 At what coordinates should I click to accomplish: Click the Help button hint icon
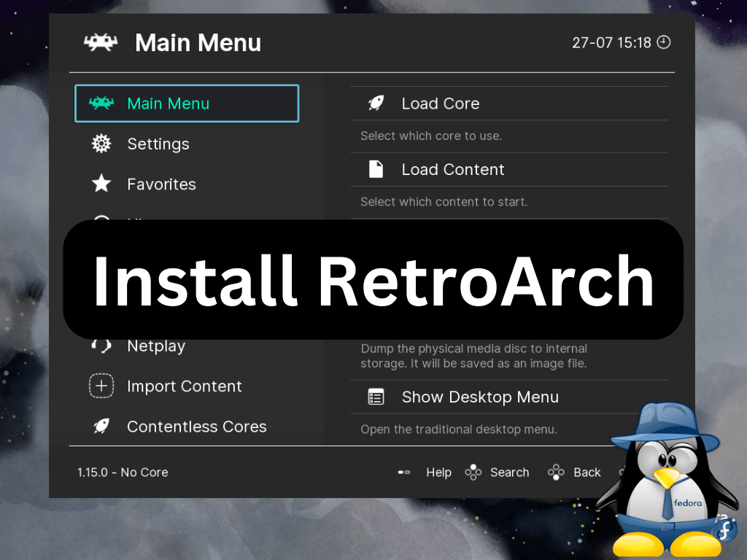click(x=404, y=472)
